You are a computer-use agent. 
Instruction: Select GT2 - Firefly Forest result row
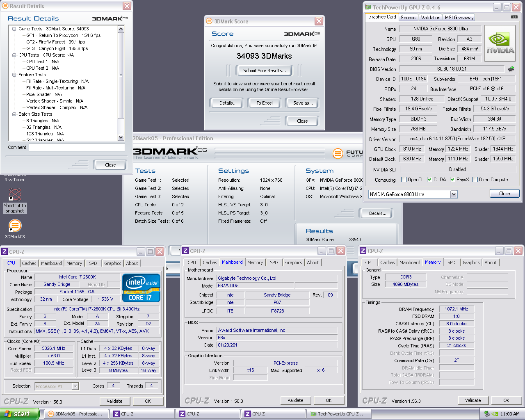[55, 42]
